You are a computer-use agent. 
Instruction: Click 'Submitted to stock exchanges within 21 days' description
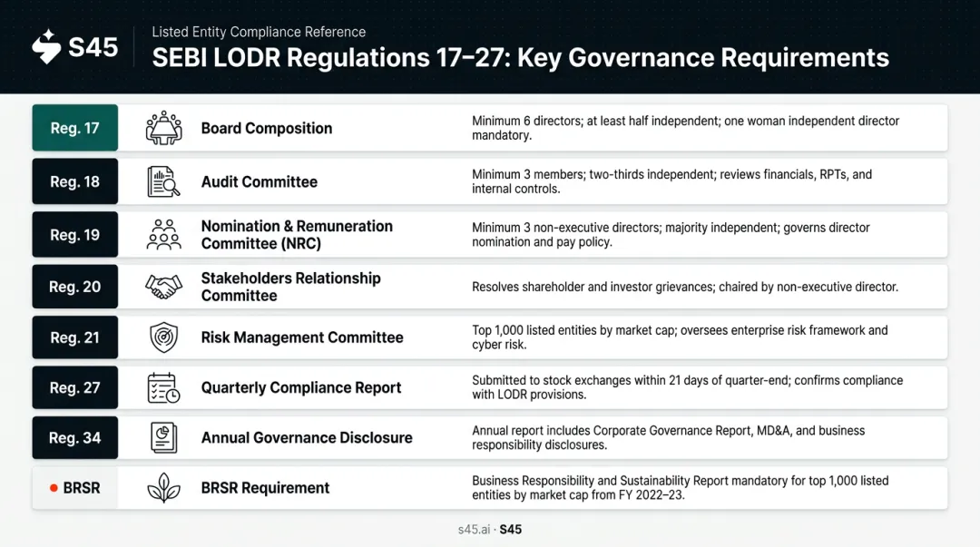(x=688, y=387)
